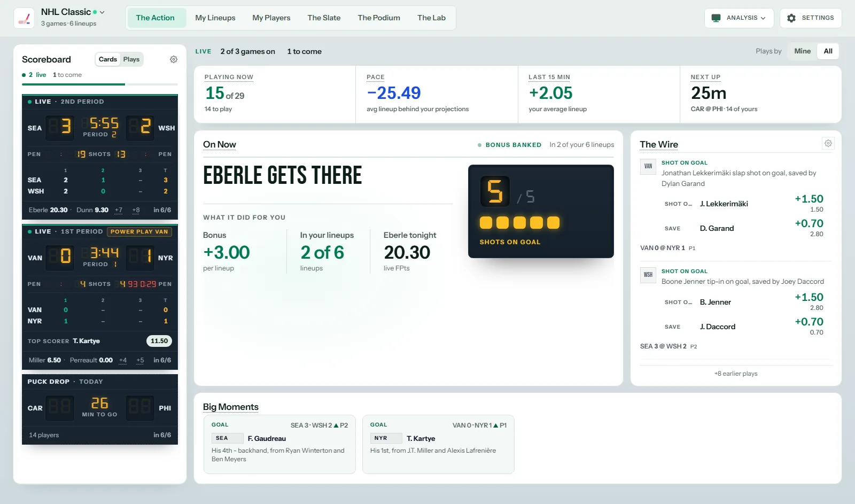
Task: Click SEA team tag on Gaudreau goal
Action: coord(228,438)
